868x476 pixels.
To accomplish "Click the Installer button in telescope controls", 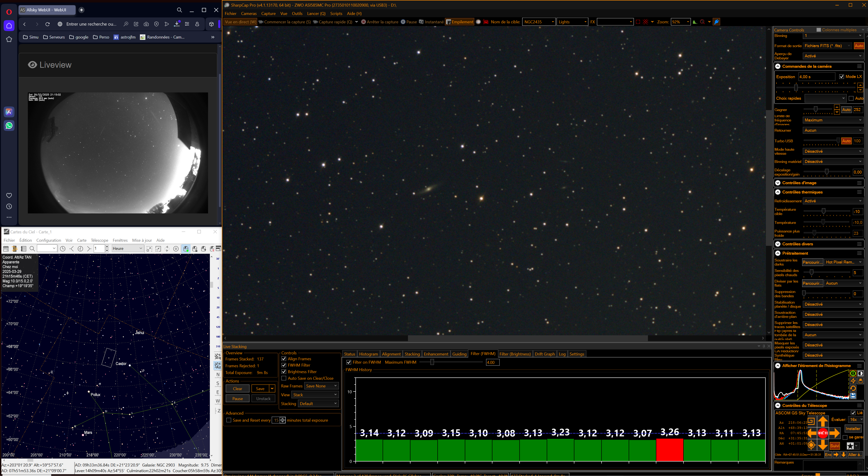I will click(853, 428).
